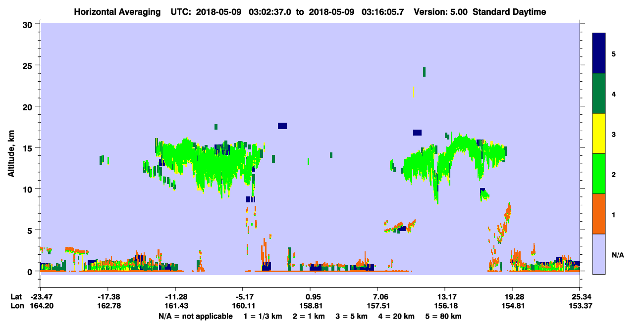Click the legend text '5 = 80 km'
This screenshot has width=644, height=330.
(444, 316)
